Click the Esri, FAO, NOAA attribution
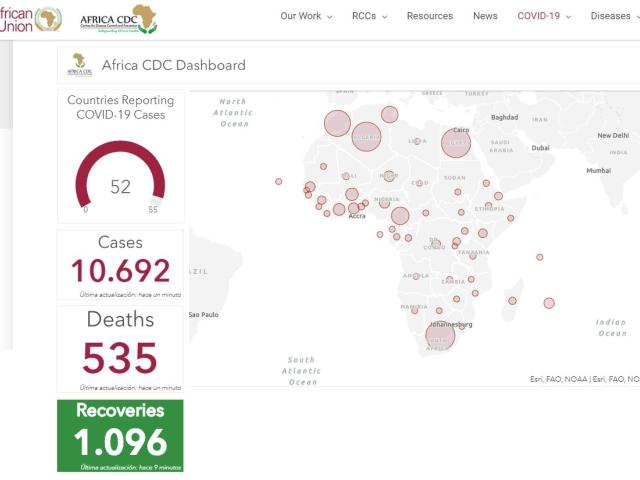Screen dimensions: 640x480 tap(584, 379)
